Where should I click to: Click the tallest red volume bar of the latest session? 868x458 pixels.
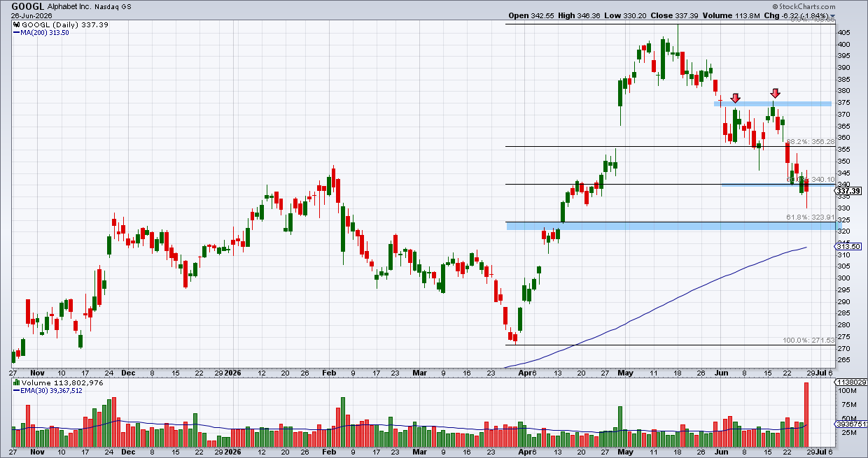807,415
